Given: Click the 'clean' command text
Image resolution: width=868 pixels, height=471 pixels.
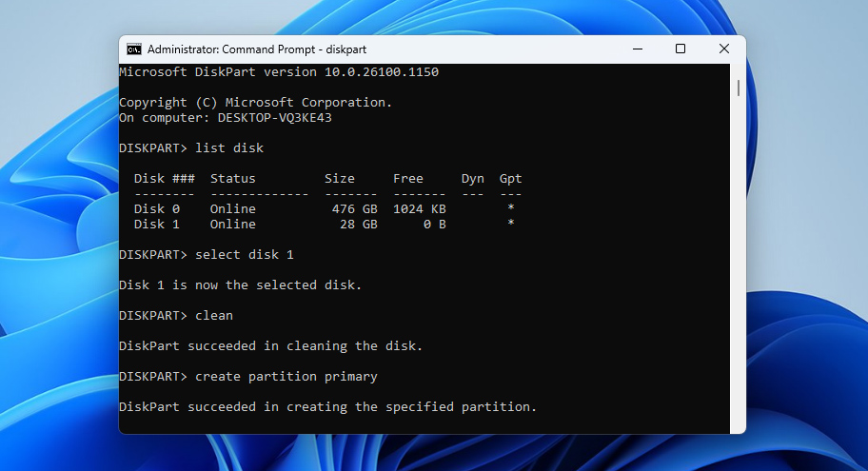Looking at the screenshot, I should pos(214,316).
